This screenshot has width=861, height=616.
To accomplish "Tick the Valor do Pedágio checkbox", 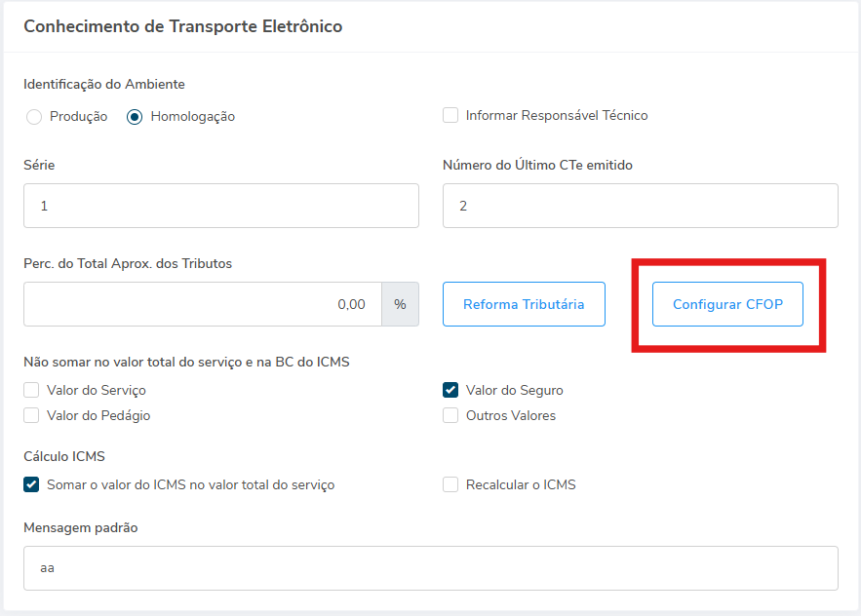I will click(x=32, y=415).
